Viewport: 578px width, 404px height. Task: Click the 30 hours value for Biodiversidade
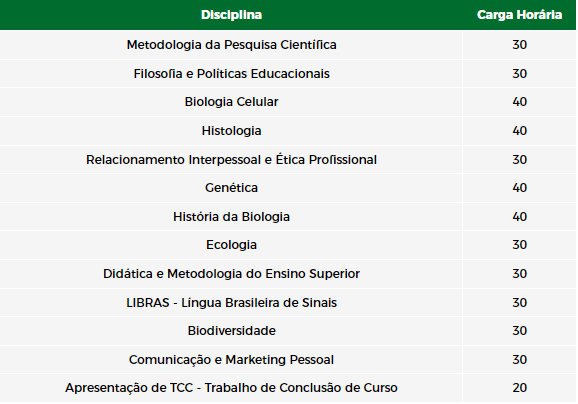(519, 331)
